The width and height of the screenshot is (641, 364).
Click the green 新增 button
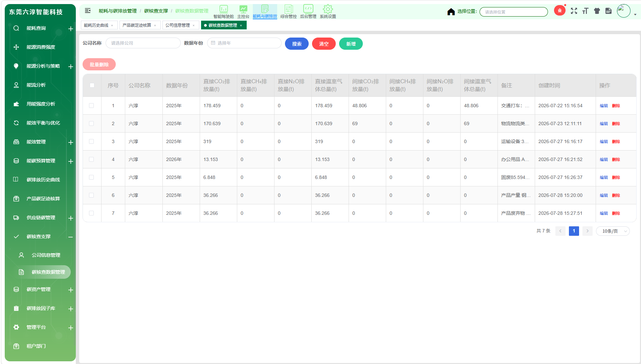pyautogui.click(x=351, y=44)
